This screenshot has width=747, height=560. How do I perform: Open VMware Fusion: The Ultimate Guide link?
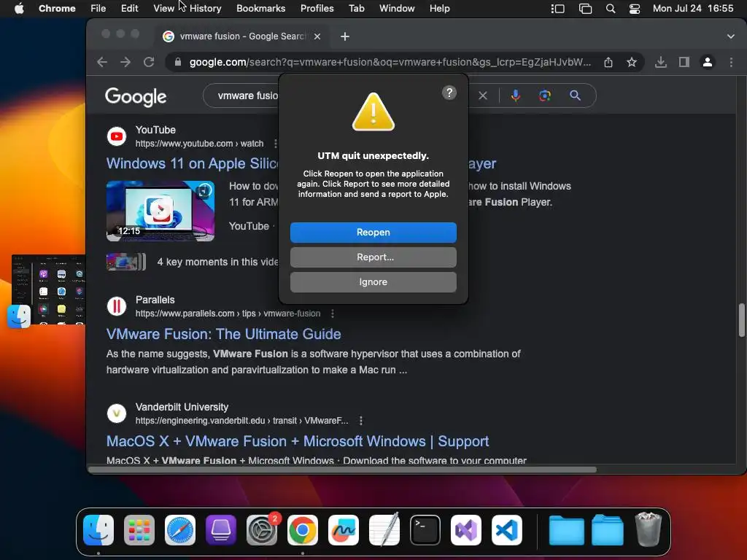pos(223,334)
